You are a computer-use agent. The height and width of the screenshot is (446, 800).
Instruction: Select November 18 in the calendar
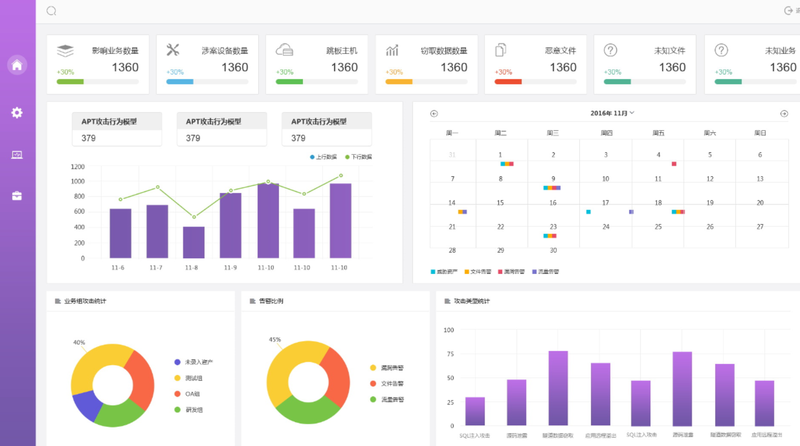658,203
